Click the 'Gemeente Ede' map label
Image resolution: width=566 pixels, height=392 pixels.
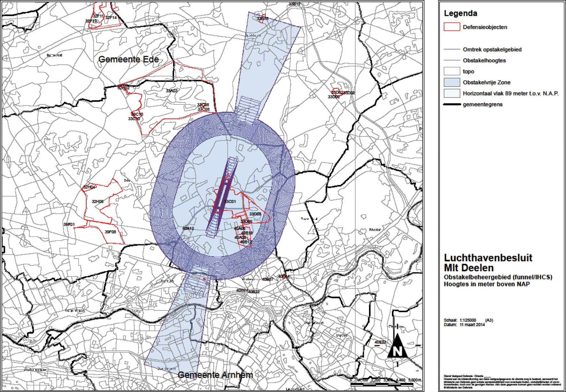pyautogui.click(x=128, y=59)
